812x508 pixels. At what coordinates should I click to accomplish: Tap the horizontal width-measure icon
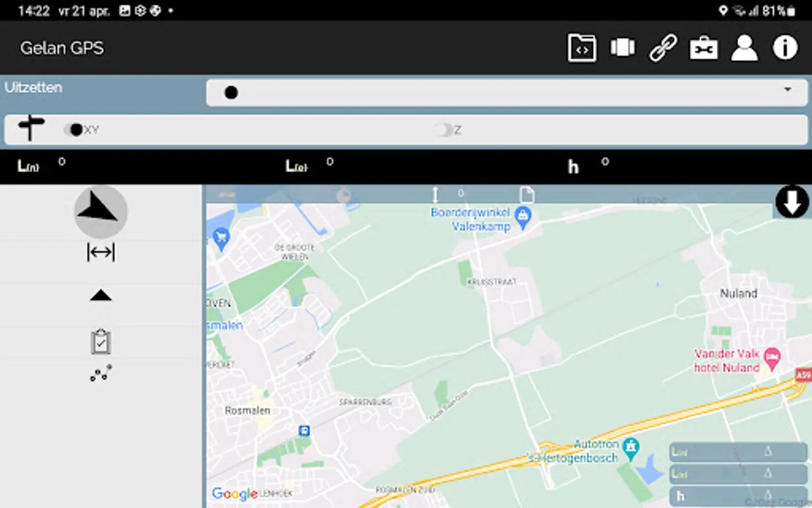101,252
